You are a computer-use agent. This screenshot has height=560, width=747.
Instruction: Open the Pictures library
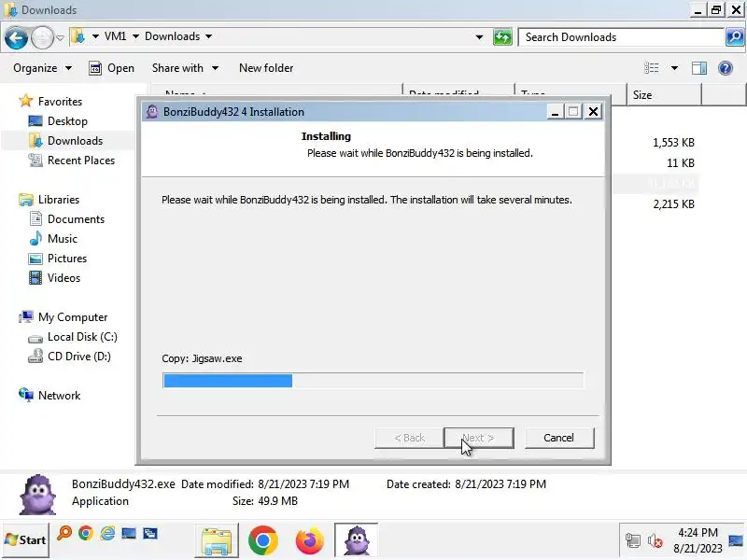67,259
